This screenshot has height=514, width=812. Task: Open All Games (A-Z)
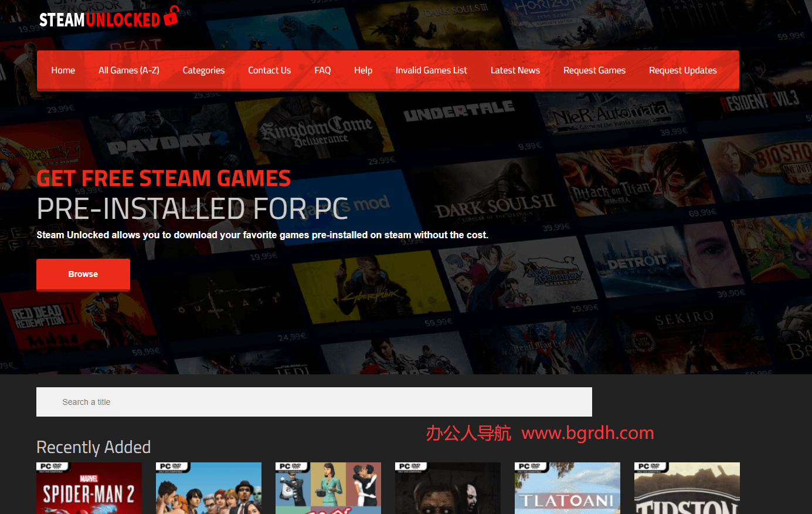[x=128, y=70]
